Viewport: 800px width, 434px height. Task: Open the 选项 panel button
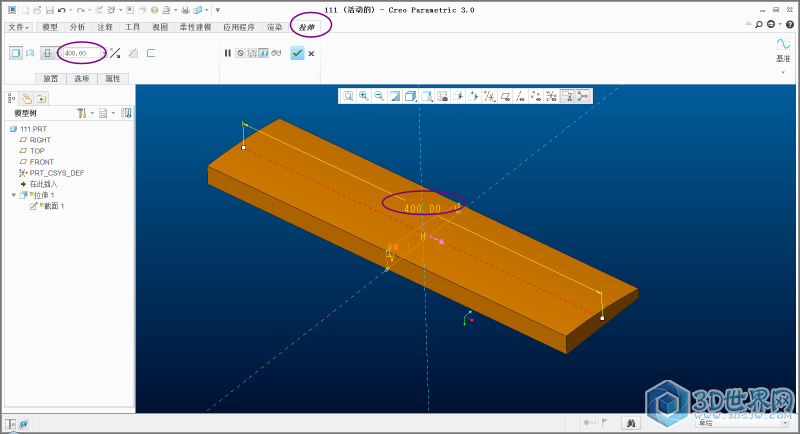tap(81, 78)
